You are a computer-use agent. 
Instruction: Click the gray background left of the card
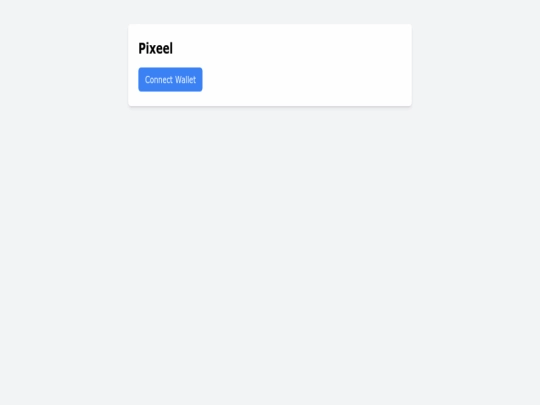64,65
